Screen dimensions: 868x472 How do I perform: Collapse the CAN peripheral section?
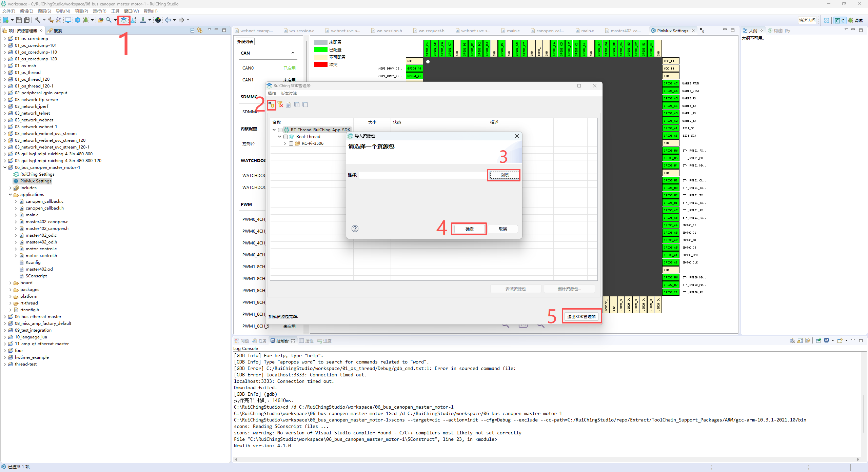click(293, 53)
